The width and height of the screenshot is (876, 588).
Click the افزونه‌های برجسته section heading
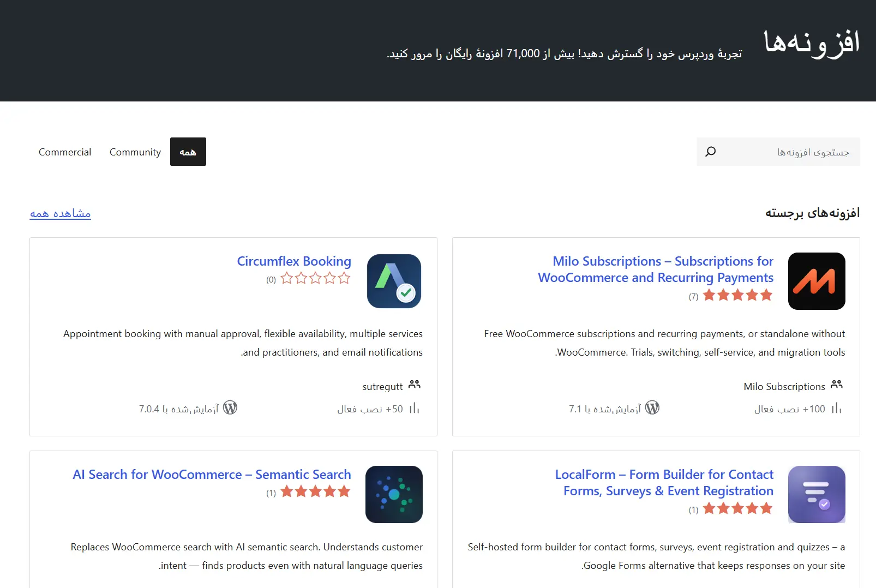coord(813,213)
